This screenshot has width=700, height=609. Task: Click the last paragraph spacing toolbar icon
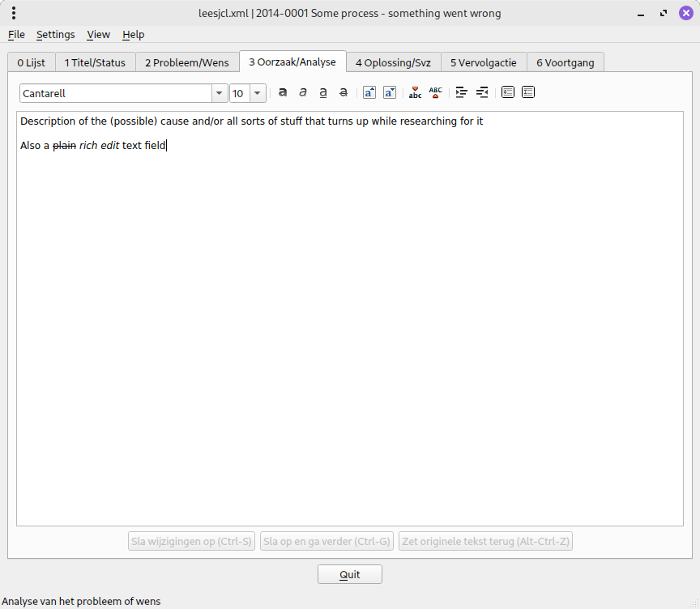coord(528,93)
